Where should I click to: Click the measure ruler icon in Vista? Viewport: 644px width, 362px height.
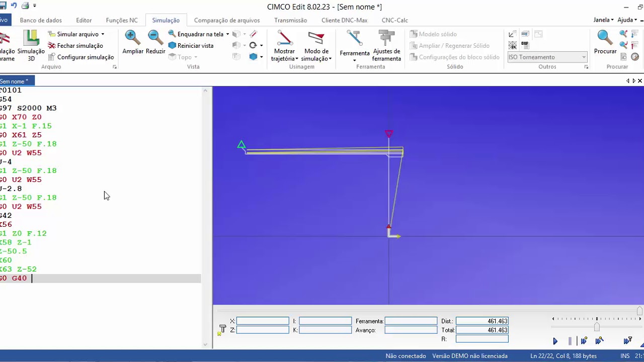(x=253, y=34)
